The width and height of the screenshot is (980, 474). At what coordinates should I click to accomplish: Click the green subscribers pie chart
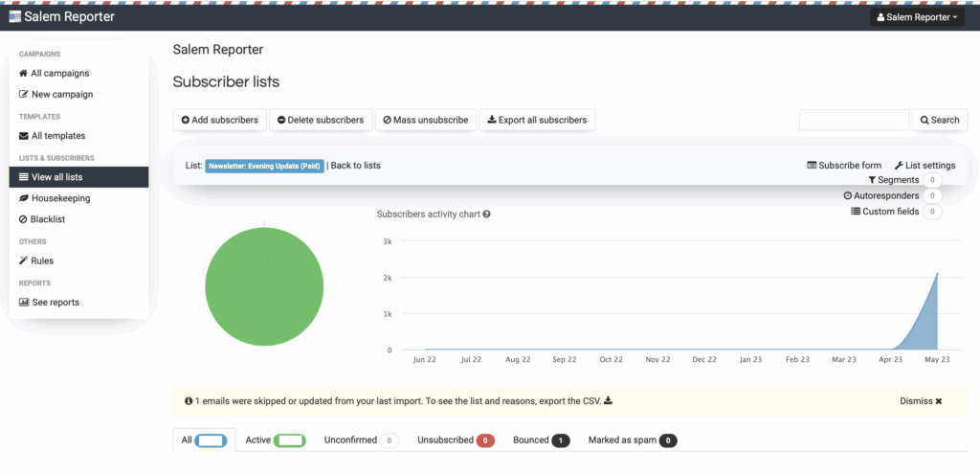(x=264, y=288)
